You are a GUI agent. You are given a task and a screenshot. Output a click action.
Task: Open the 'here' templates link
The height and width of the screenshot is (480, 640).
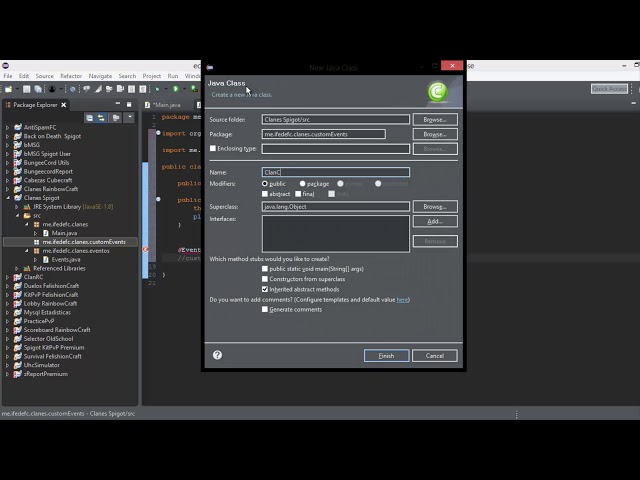coord(402,300)
